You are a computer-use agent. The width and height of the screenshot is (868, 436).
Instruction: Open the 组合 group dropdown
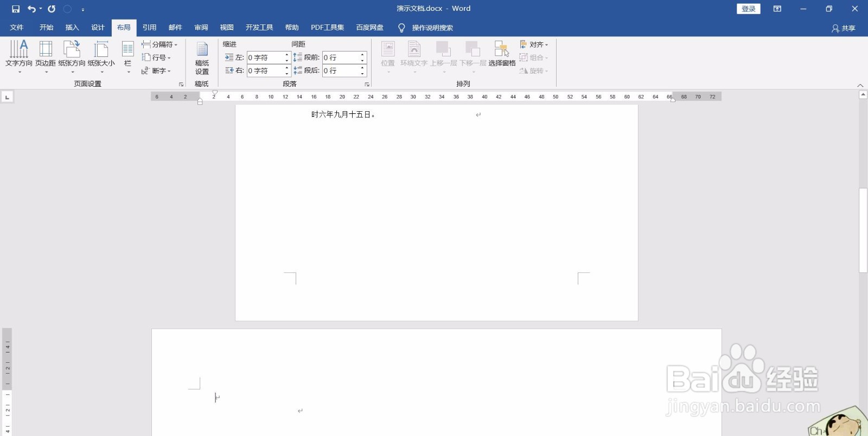coord(534,57)
